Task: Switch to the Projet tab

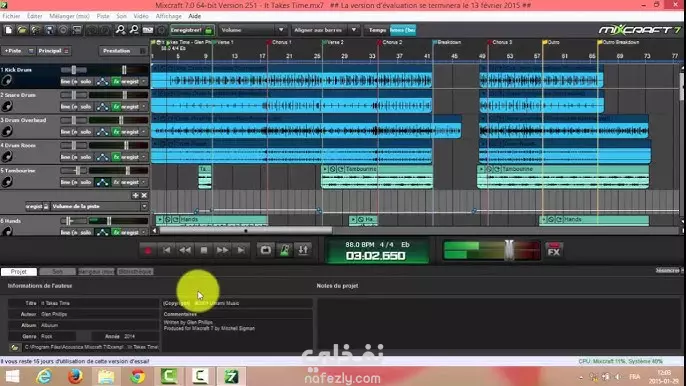Action: tap(19, 272)
